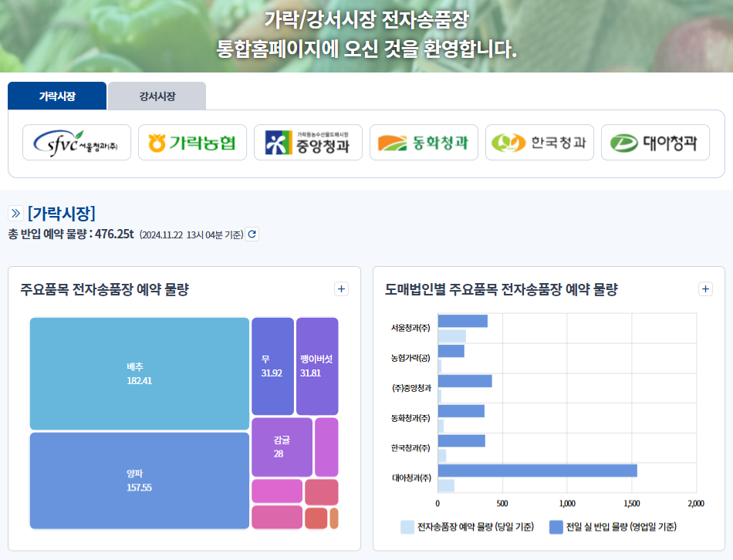This screenshot has width=733, height=560.
Task: Open the 서울청과 sfvc logo button
Action: (76, 142)
